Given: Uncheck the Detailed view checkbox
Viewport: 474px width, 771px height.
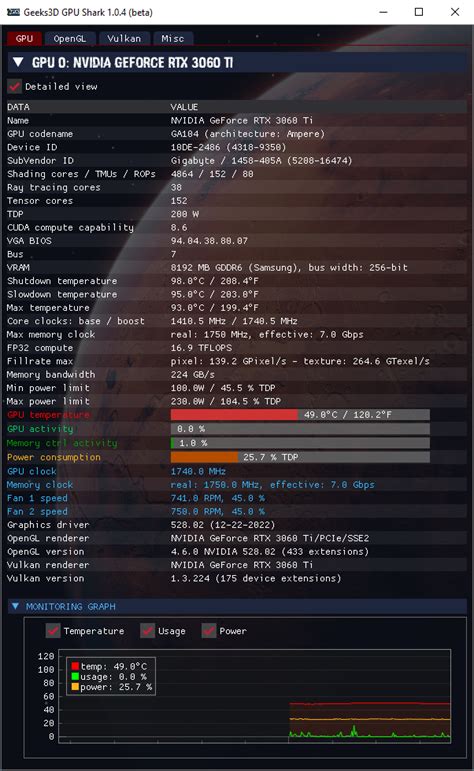Looking at the screenshot, I should [x=15, y=87].
